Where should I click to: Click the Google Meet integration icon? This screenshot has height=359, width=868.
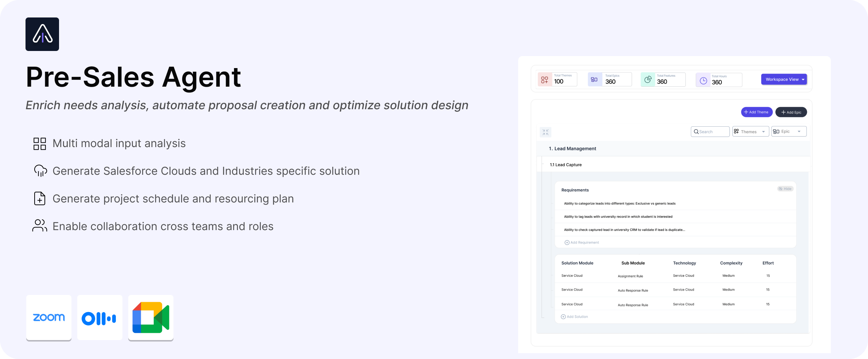click(151, 317)
